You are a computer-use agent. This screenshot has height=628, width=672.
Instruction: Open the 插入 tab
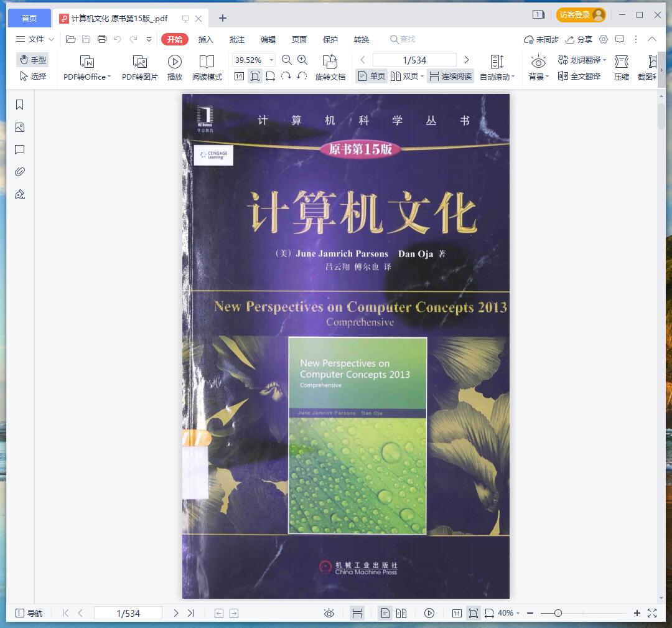[206, 39]
